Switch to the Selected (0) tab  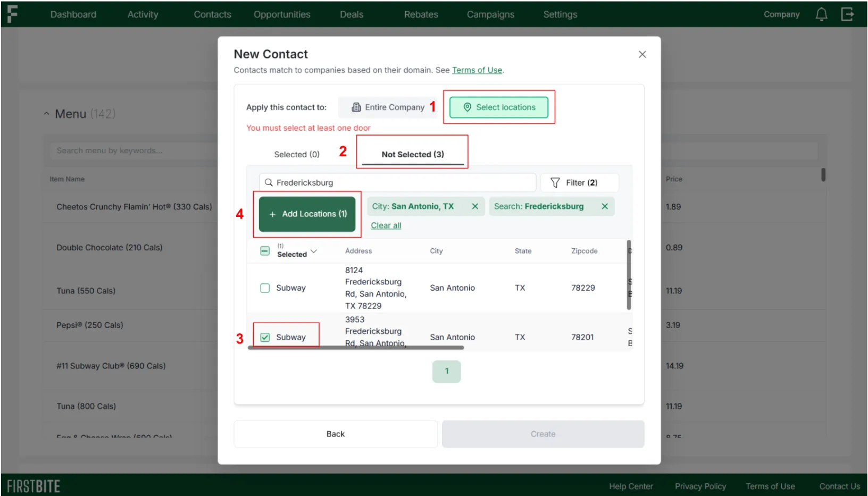tap(297, 154)
